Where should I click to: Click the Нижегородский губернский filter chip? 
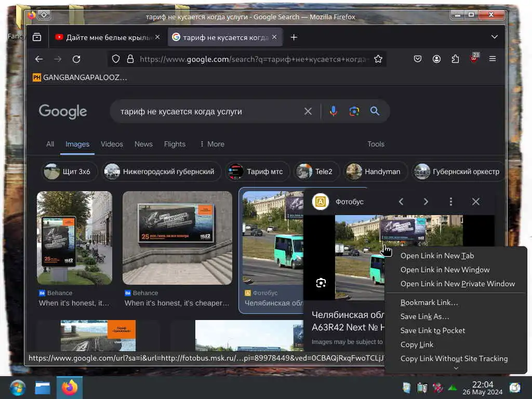click(162, 171)
